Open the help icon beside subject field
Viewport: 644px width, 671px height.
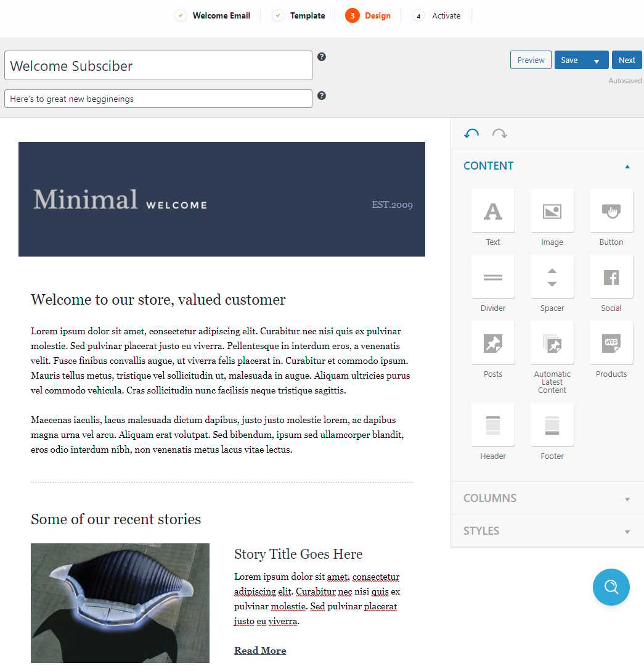pos(322,57)
